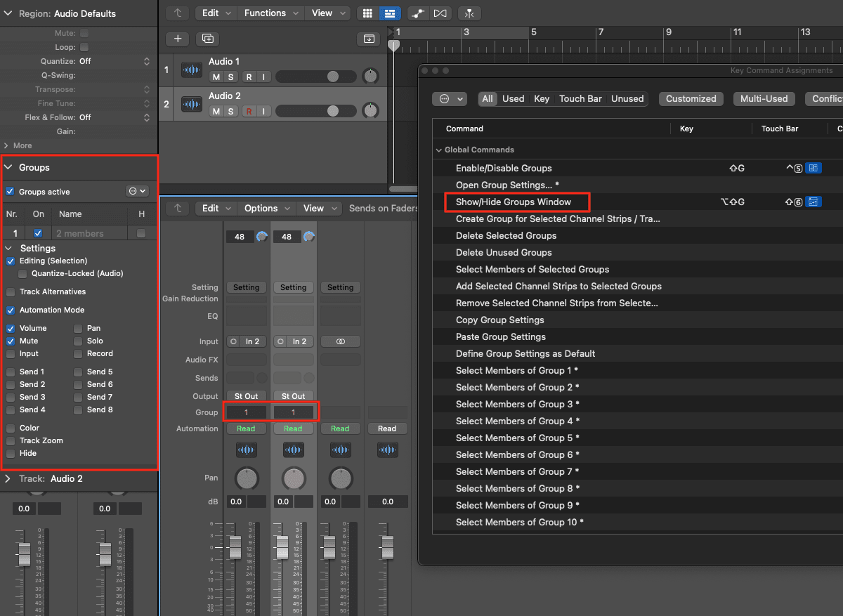This screenshot has height=616, width=843.
Task: Select the Audio 2 track waveform icon
Action: (192, 104)
